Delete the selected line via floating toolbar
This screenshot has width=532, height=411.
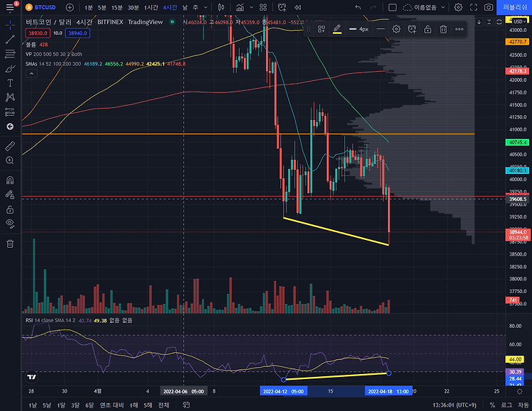pyautogui.click(x=443, y=29)
